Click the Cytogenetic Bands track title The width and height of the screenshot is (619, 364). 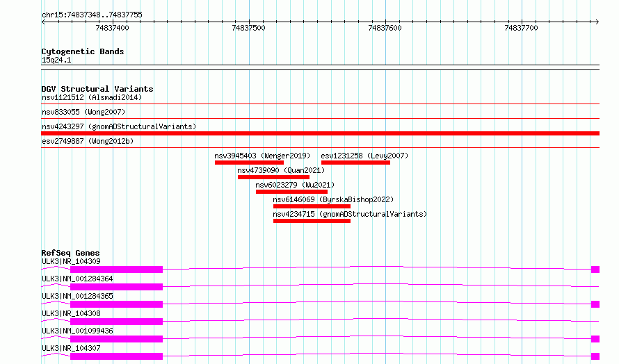(x=83, y=51)
